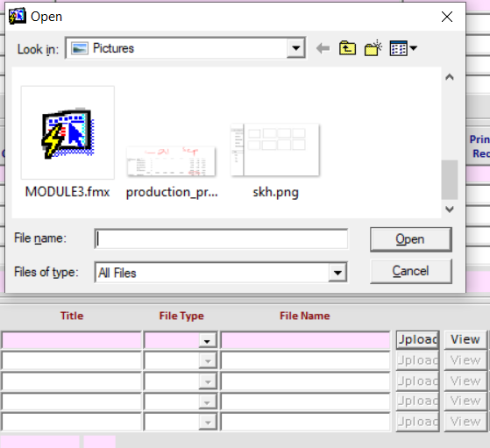
Task: Click the Title column header
Action: pos(72,316)
